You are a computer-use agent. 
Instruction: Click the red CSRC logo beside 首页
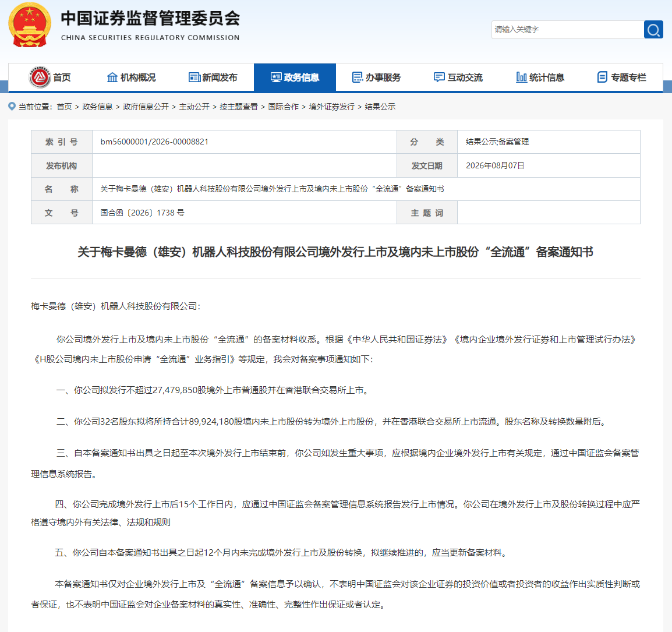click(x=40, y=77)
